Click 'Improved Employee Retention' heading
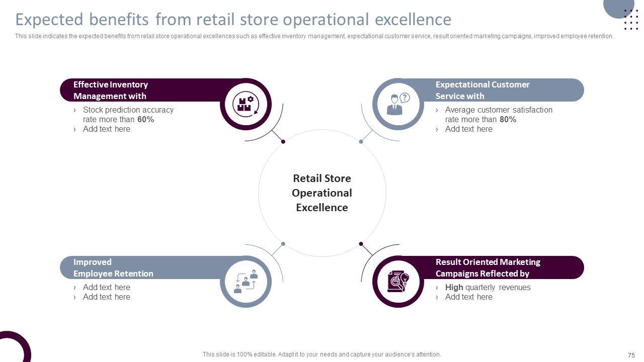 click(113, 268)
